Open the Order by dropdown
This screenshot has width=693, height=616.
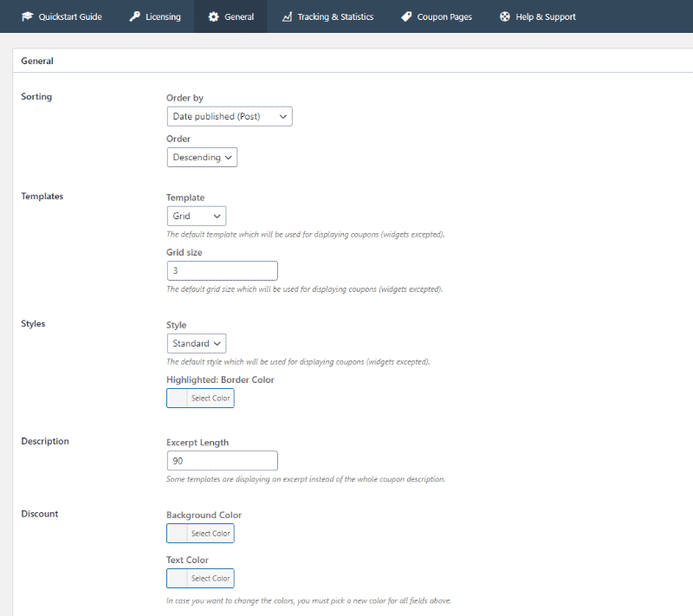(230, 116)
